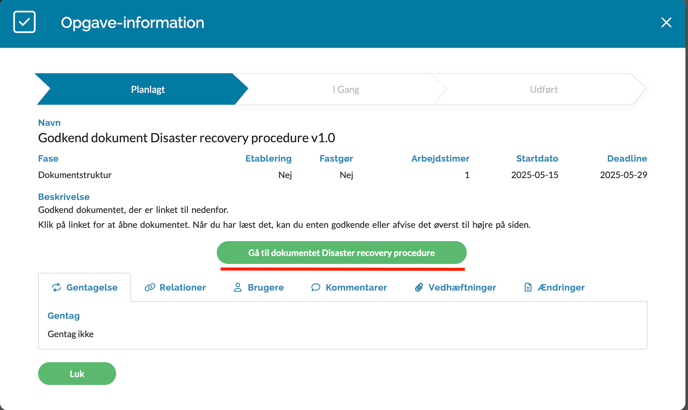Mark the task as Udført step
The width and height of the screenshot is (688, 410).
click(x=543, y=89)
